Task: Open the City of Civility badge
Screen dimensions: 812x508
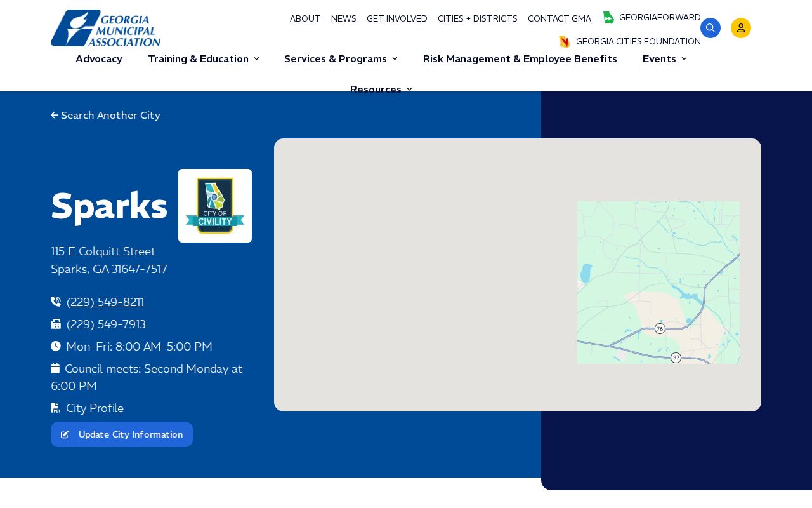Action: click(215, 206)
